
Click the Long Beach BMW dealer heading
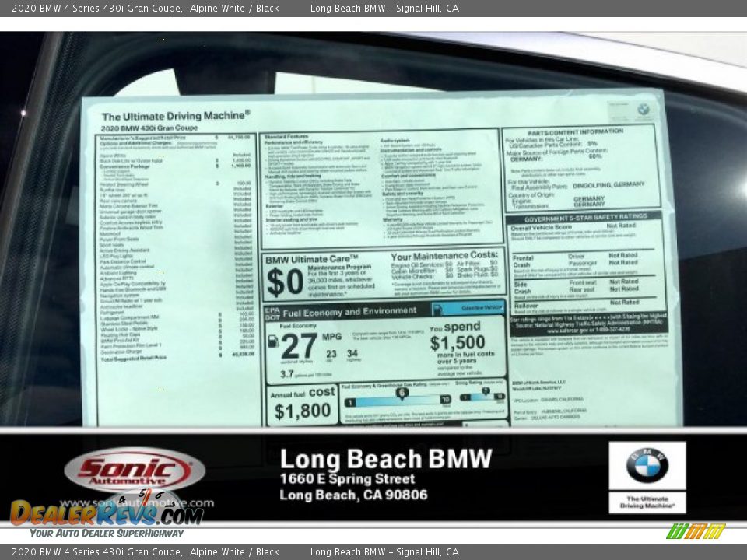[x=385, y=459]
